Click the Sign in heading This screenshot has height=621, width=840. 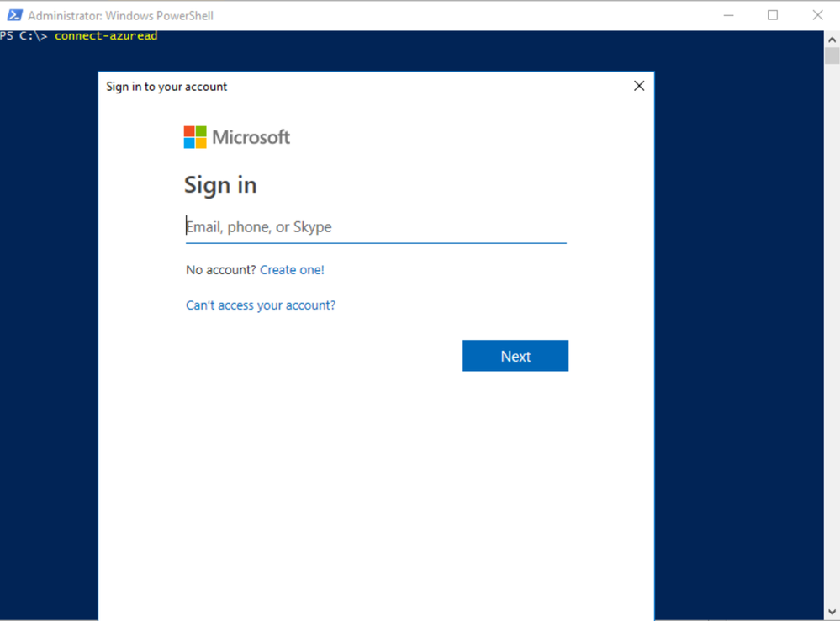pyautogui.click(x=220, y=185)
